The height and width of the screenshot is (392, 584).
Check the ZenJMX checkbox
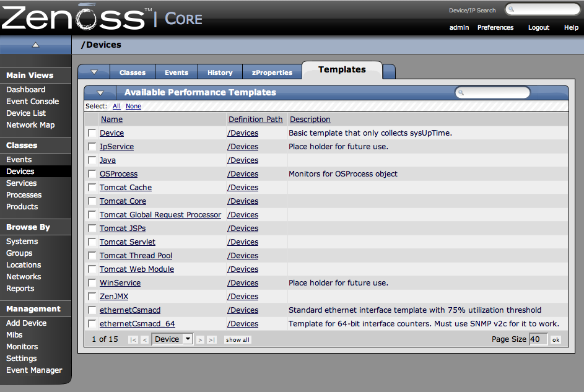pos(92,297)
